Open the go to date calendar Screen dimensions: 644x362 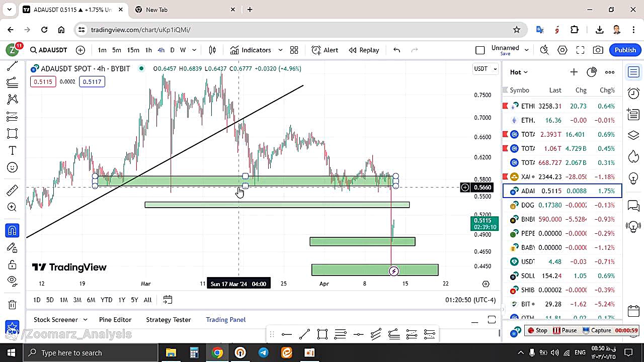[x=168, y=300]
